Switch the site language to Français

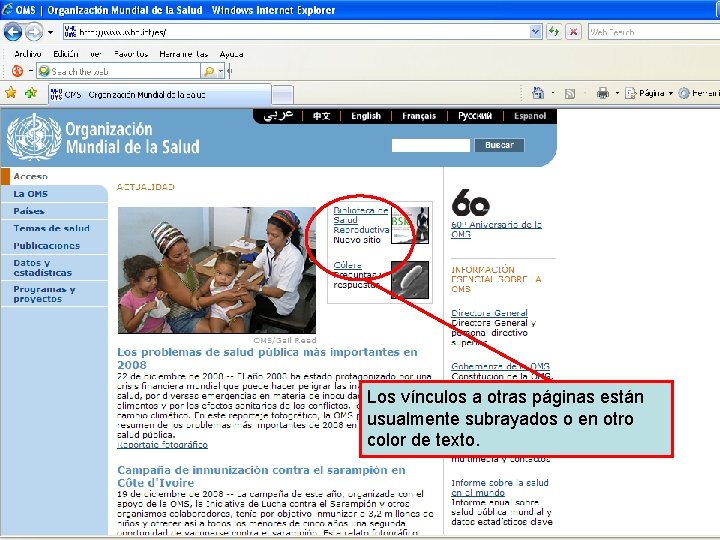pos(419,116)
